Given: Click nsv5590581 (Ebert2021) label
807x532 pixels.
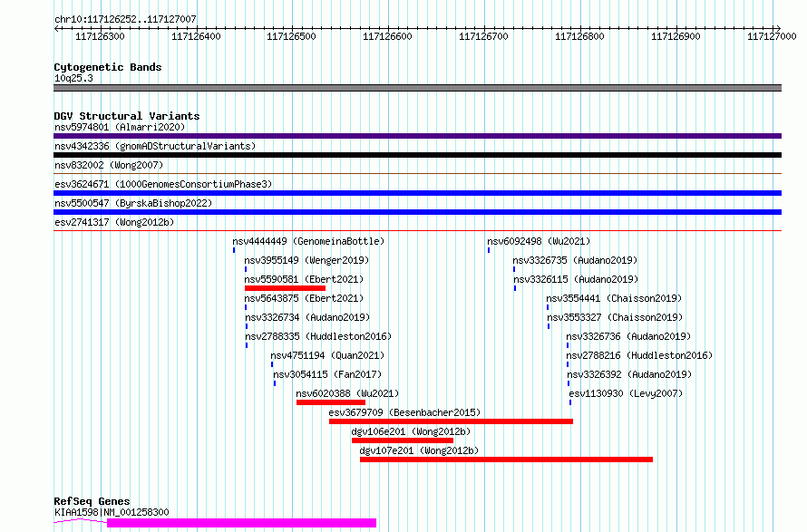Looking at the screenshot, I should (x=304, y=279).
